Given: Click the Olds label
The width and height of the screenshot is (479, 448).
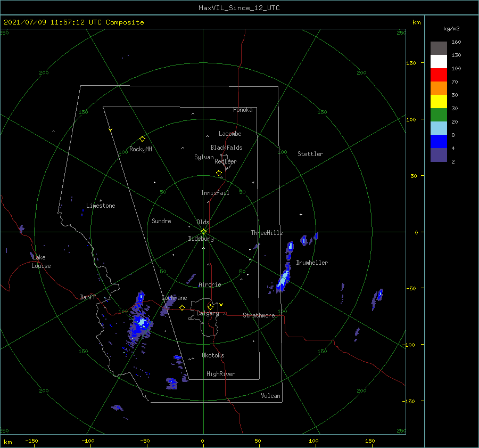Looking at the screenshot, I should [203, 222].
